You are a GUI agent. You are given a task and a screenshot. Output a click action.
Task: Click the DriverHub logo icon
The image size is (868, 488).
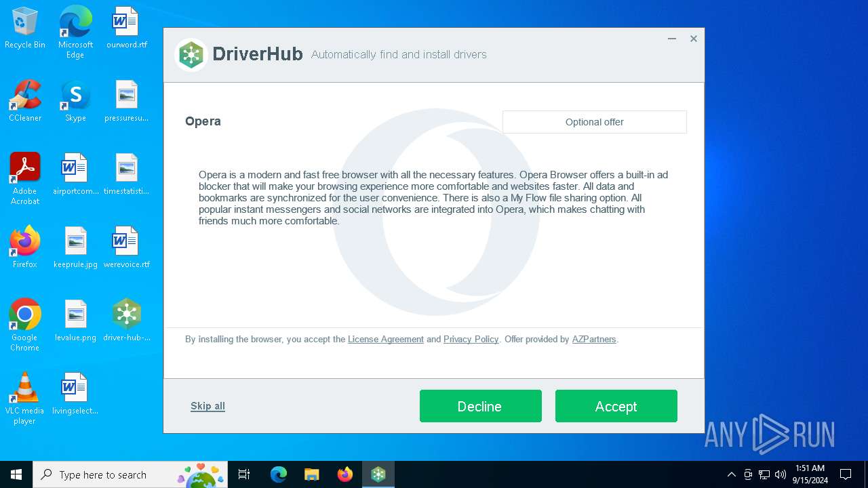[x=191, y=55]
